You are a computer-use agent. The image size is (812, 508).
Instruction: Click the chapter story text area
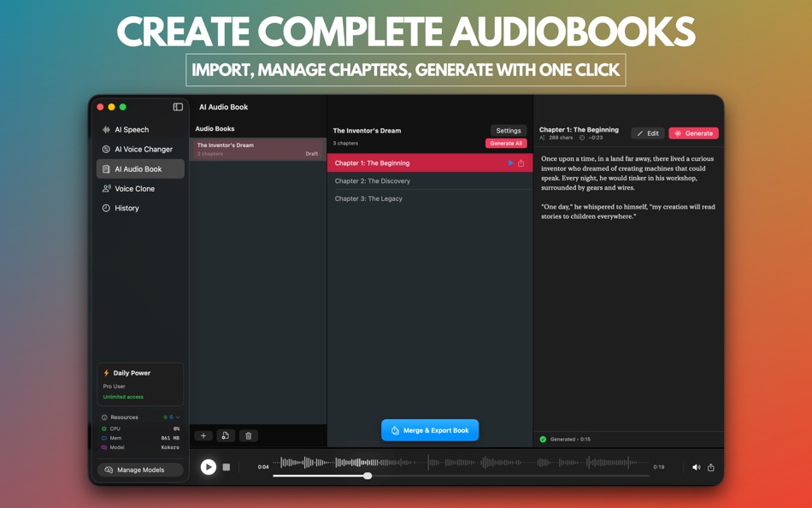[628, 187]
